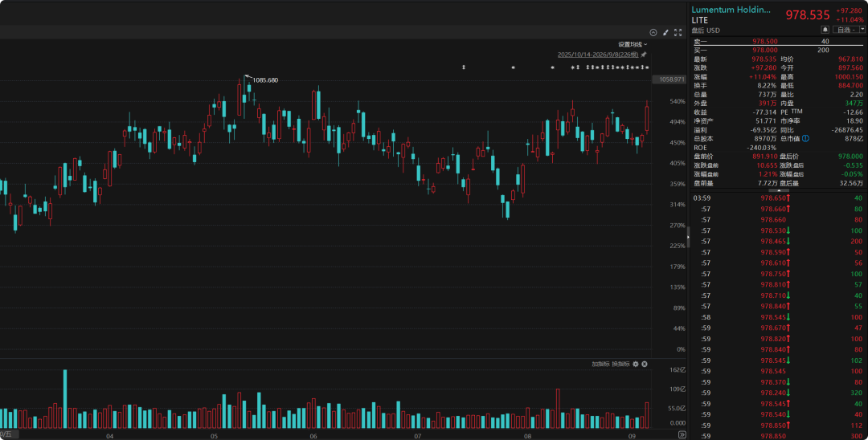This screenshot has width=868, height=440.
Task: Click the 内盘 value 347万
Action: tap(854, 104)
